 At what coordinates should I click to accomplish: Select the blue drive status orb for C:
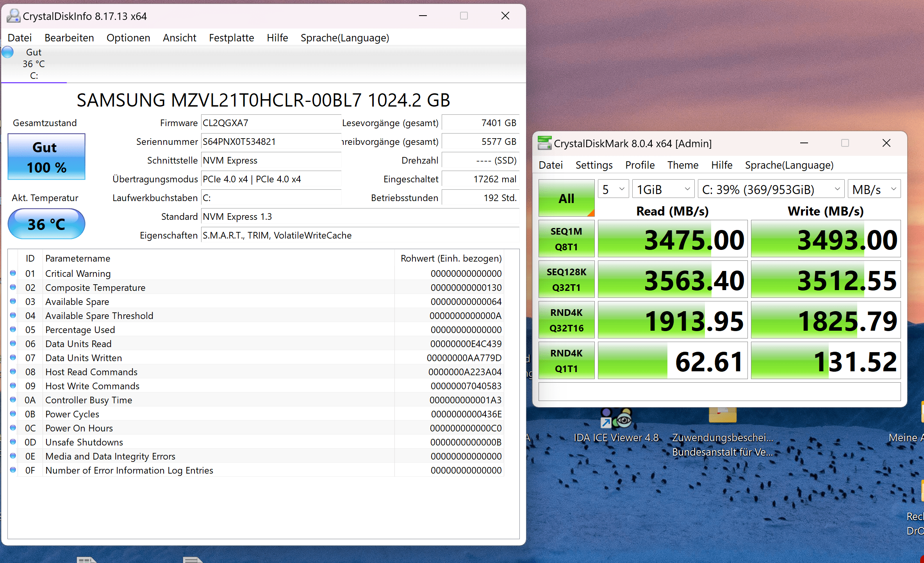(8, 52)
